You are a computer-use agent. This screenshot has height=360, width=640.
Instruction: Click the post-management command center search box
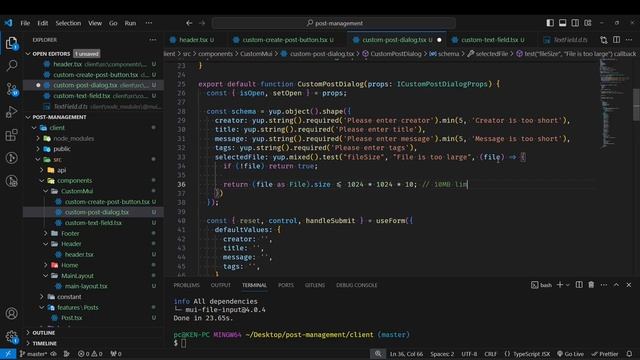pos(334,23)
